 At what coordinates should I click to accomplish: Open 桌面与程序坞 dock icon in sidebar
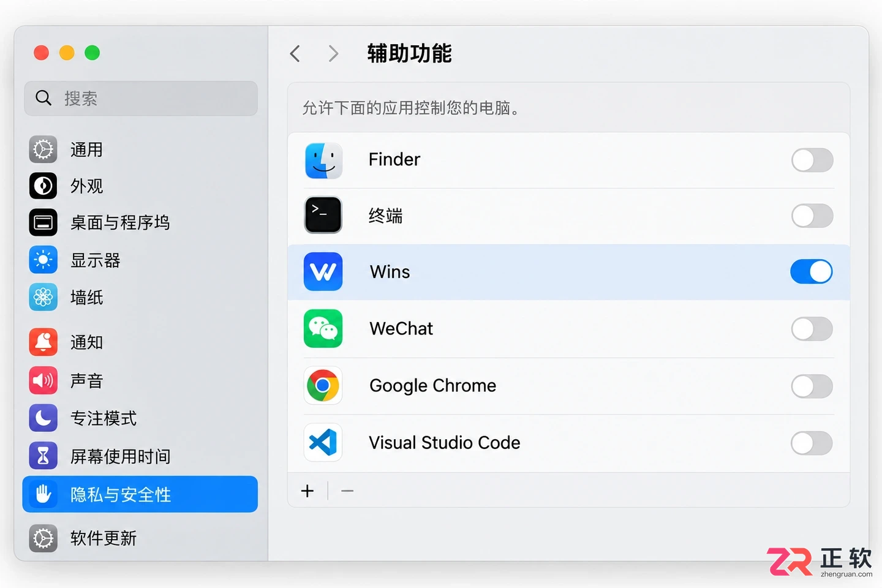point(43,222)
